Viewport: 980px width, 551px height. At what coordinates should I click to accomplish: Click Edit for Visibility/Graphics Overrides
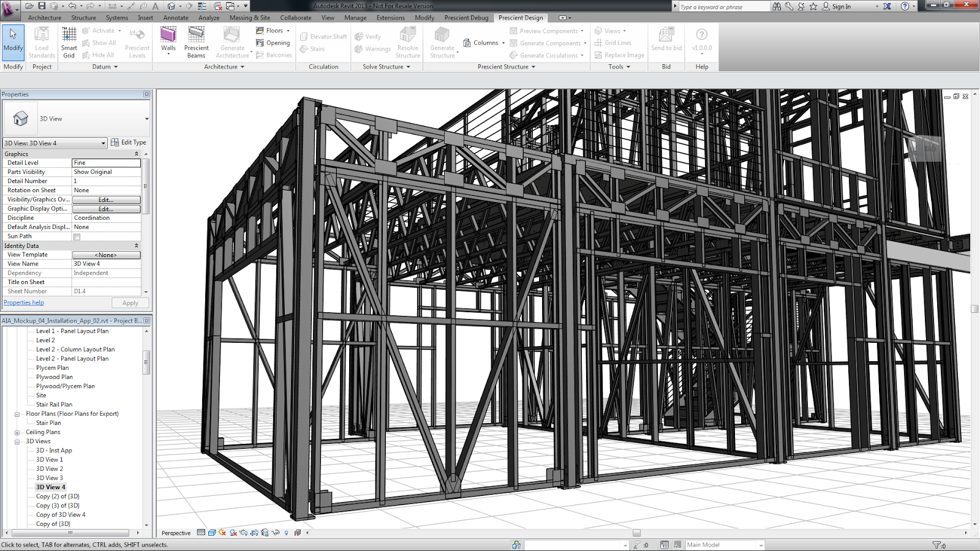(x=106, y=199)
